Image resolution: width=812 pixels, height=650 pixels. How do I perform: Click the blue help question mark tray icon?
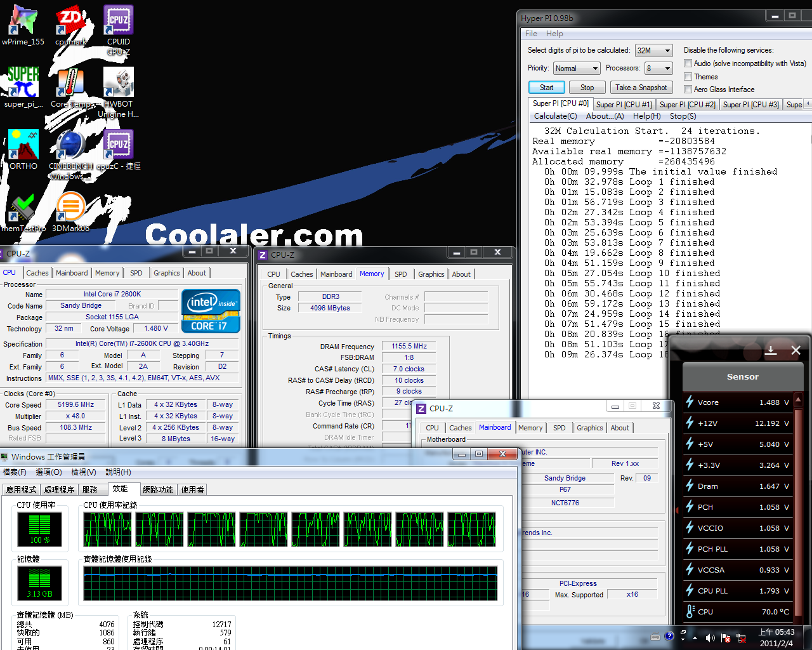coord(669,636)
